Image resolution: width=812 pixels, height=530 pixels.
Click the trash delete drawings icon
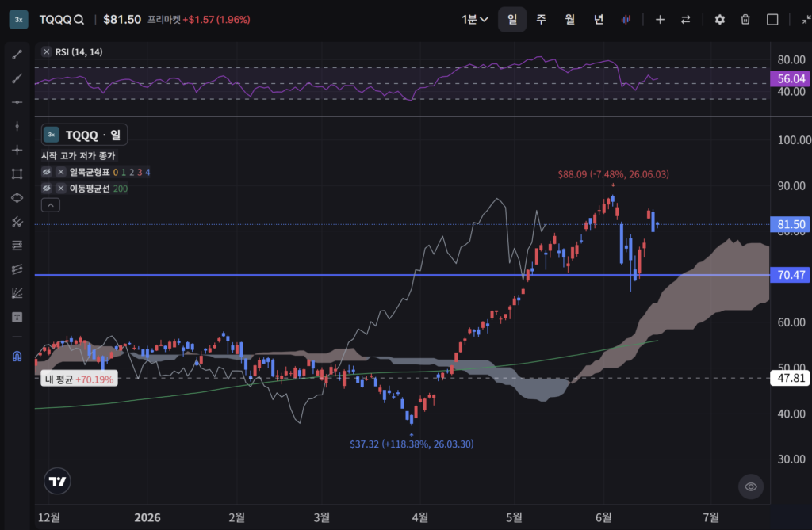pos(745,20)
